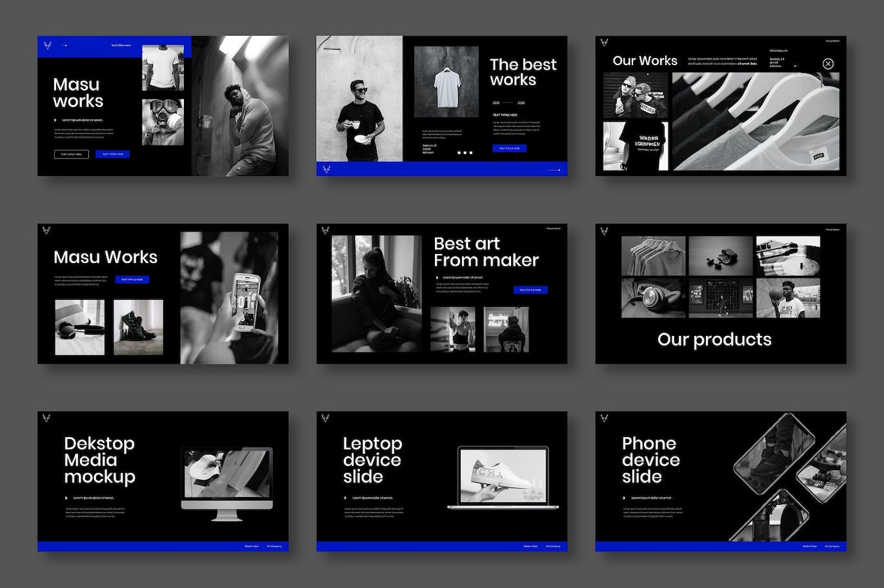Click the circled X icon on Our Works slide
The height and width of the screenshot is (588, 884).
coord(828,63)
